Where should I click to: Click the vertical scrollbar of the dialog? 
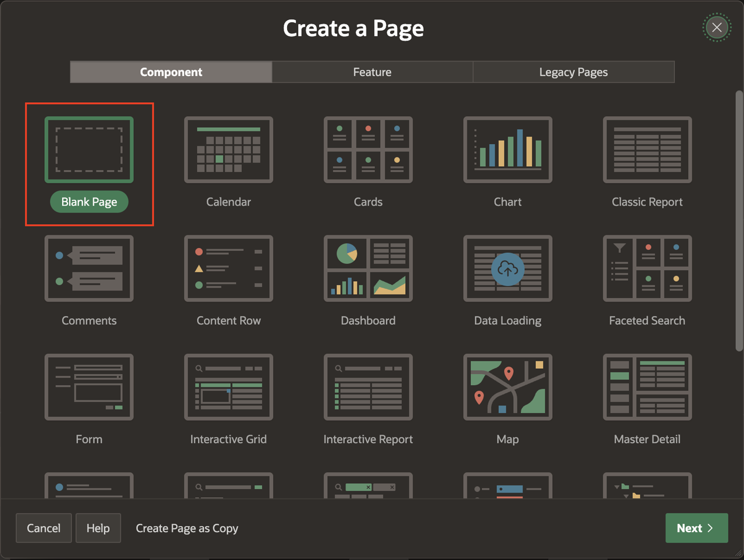point(739,221)
